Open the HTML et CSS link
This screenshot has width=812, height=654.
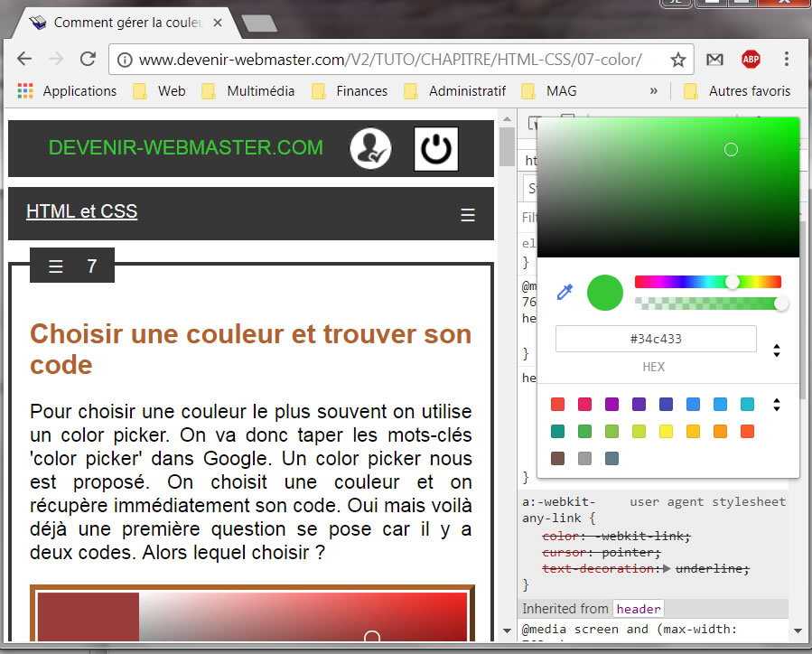click(82, 211)
